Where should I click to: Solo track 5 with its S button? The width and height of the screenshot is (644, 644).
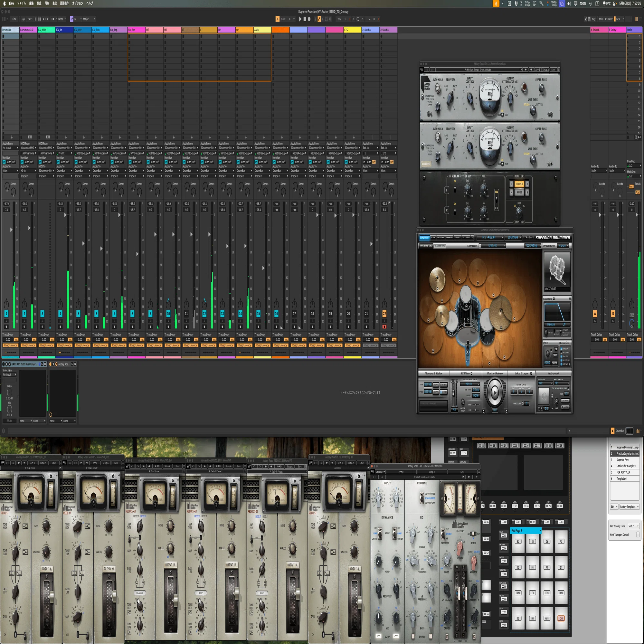78,321
